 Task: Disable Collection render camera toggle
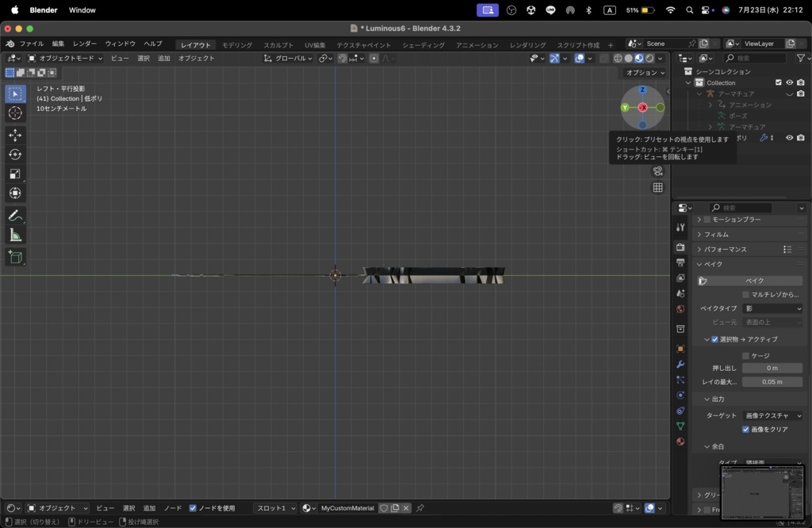[x=801, y=82]
